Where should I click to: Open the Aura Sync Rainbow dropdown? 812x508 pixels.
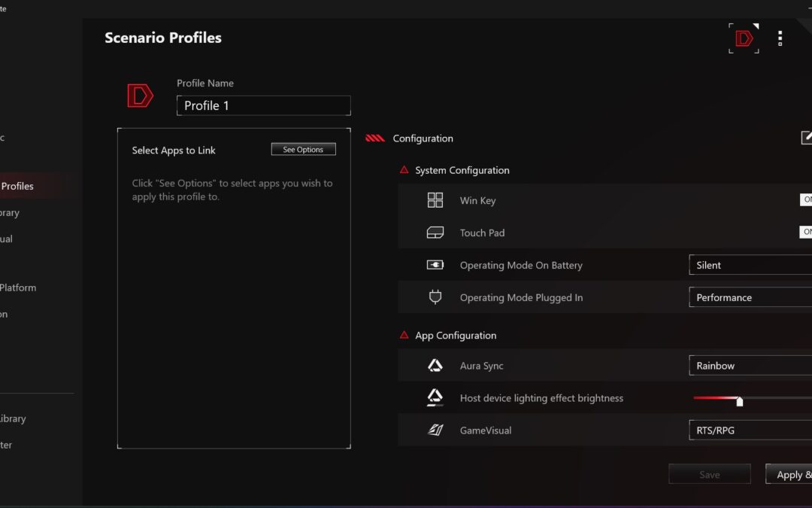(x=750, y=366)
